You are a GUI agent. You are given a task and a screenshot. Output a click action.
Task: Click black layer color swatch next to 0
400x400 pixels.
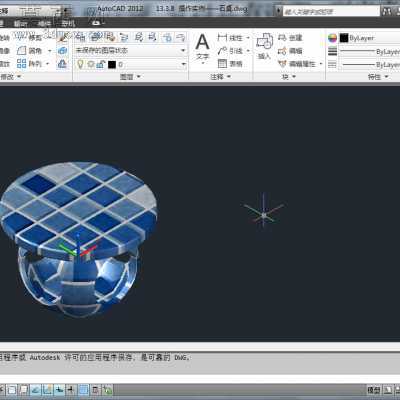pos(112,64)
